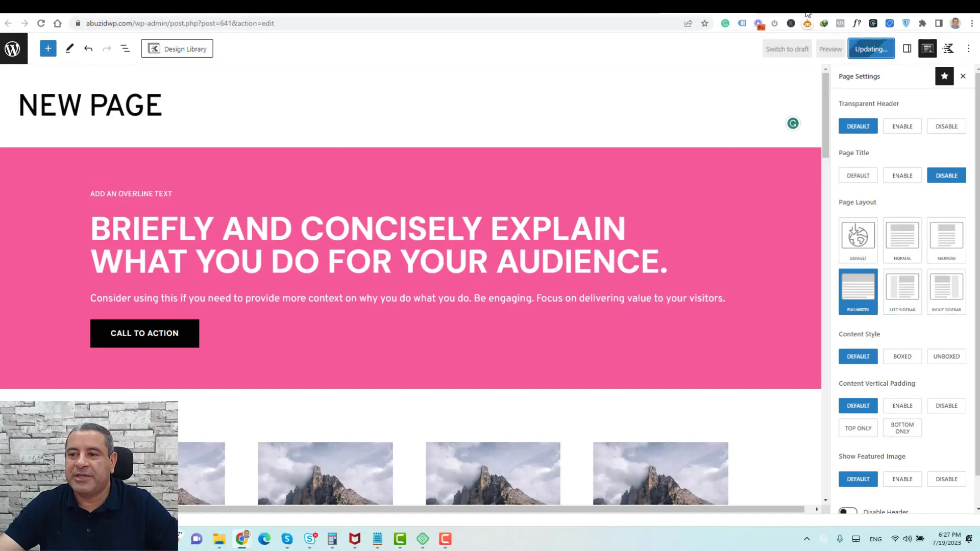
Task: Select BOXED content style option
Action: [902, 356]
